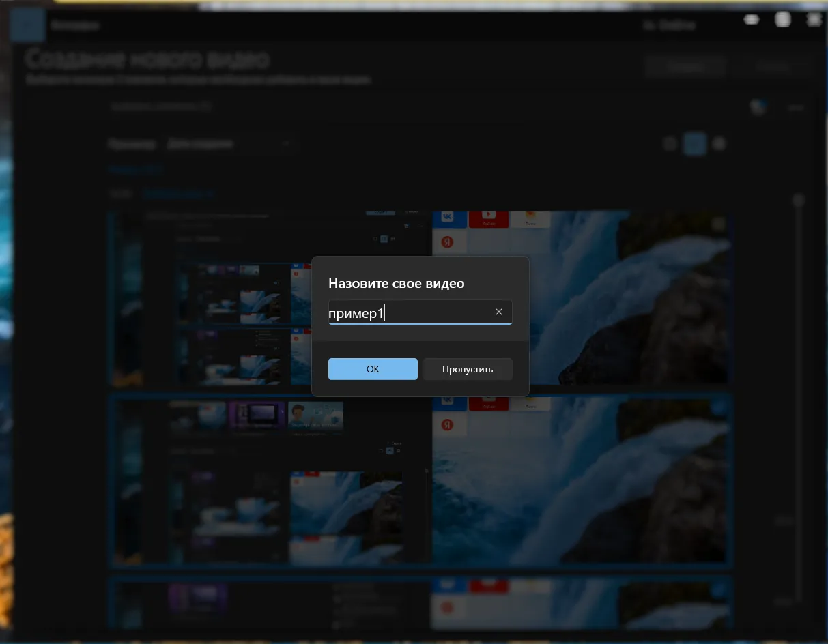This screenshot has height=644, width=828.
Task: Click OK to confirm the video name
Action: [373, 369]
